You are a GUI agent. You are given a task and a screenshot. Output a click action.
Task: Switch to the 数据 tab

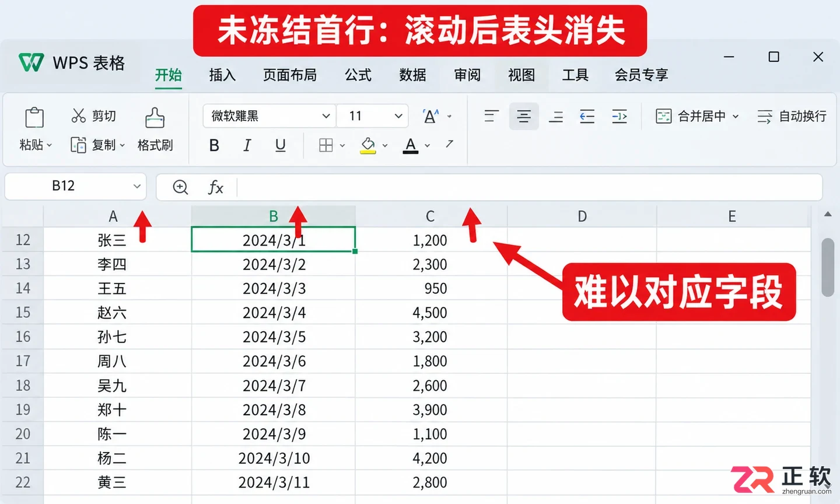(412, 75)
